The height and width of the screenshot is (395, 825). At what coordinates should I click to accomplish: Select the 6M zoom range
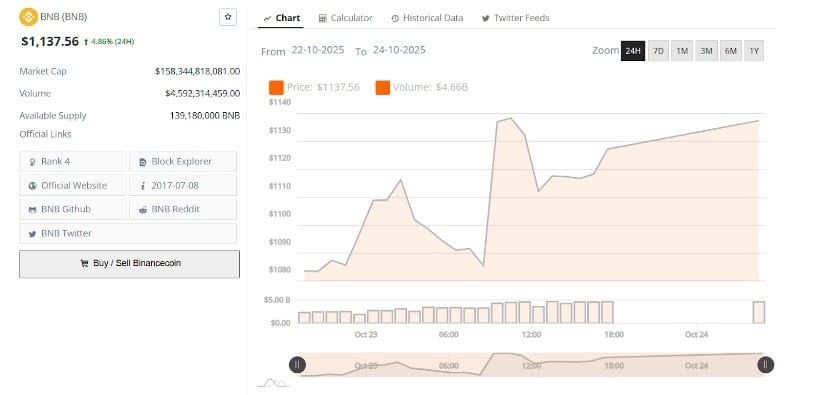(x=730, y=51)
